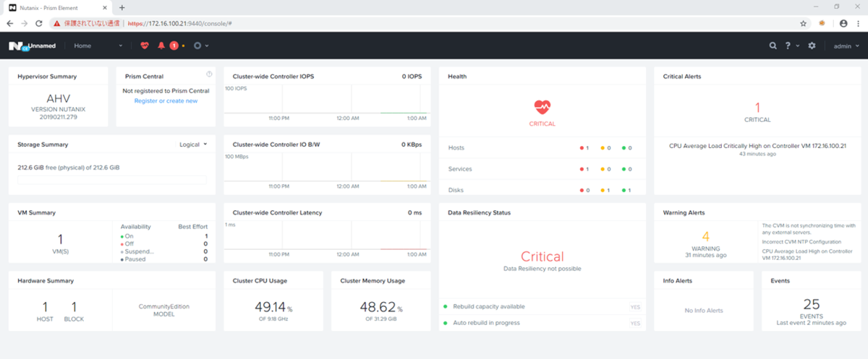The image size is (868, 359).
Task: Open the Home view dropdown
Action: pyautogui.click(x=98, y=46)
